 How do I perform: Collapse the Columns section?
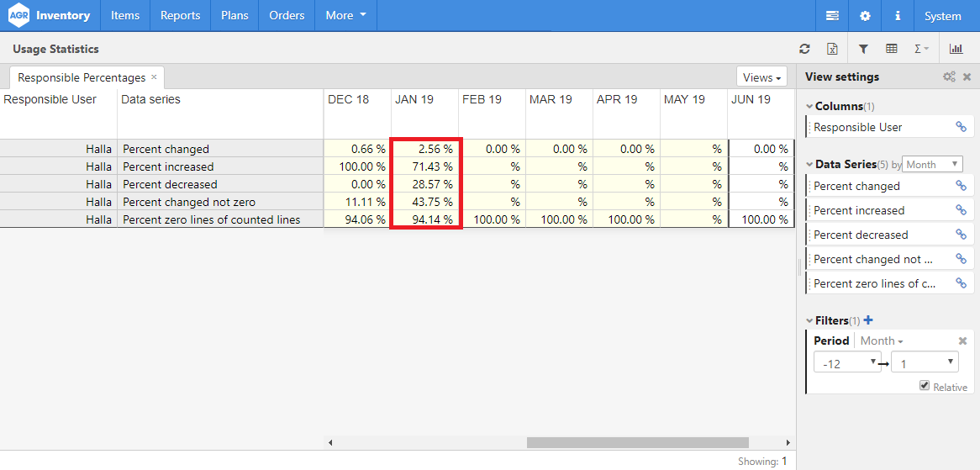809,107
